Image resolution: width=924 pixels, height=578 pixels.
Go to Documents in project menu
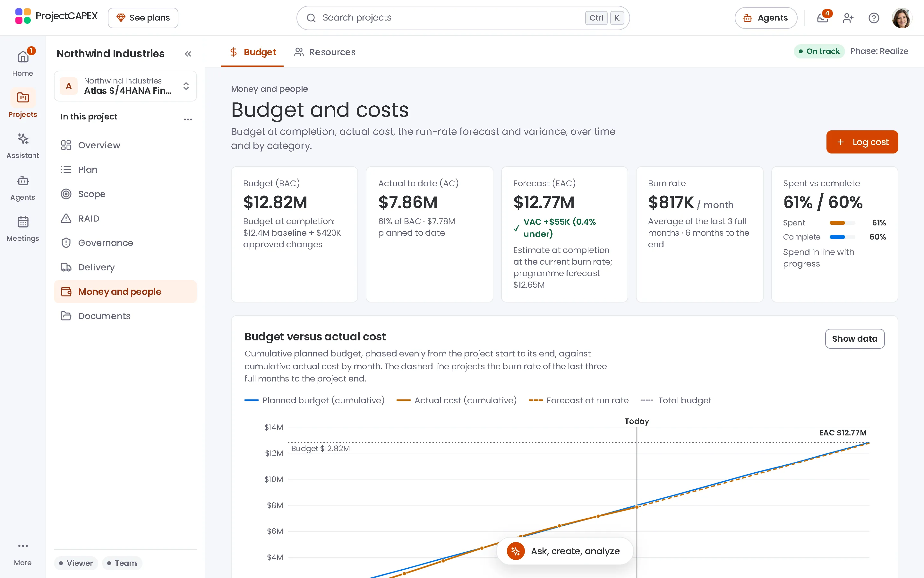[x=126, y=316]
